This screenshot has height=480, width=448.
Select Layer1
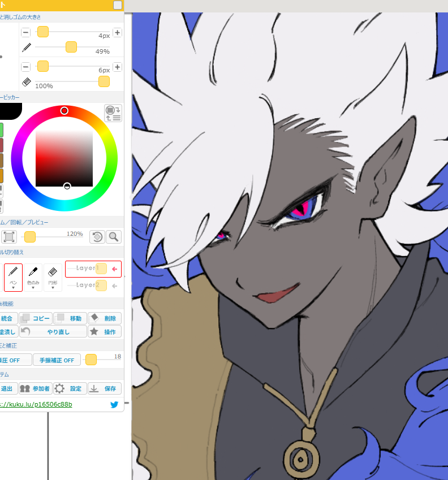(x=93, y=269)
